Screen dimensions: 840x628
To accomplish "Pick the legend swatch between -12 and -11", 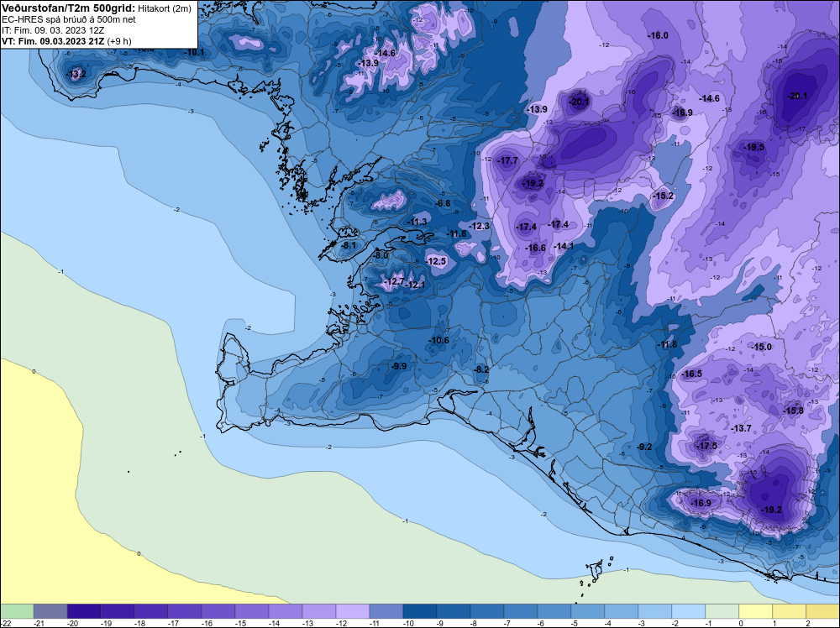I will pos(353,611).
